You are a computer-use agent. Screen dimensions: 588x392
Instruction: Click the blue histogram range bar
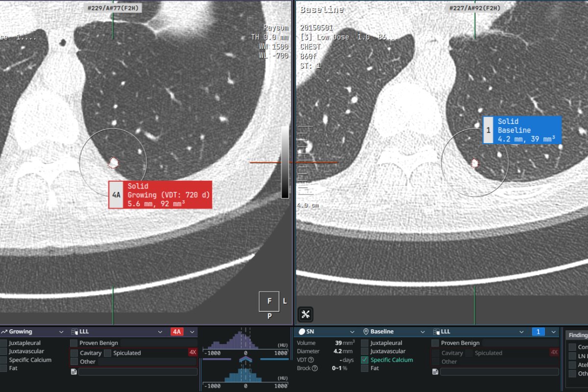point(274,359)
